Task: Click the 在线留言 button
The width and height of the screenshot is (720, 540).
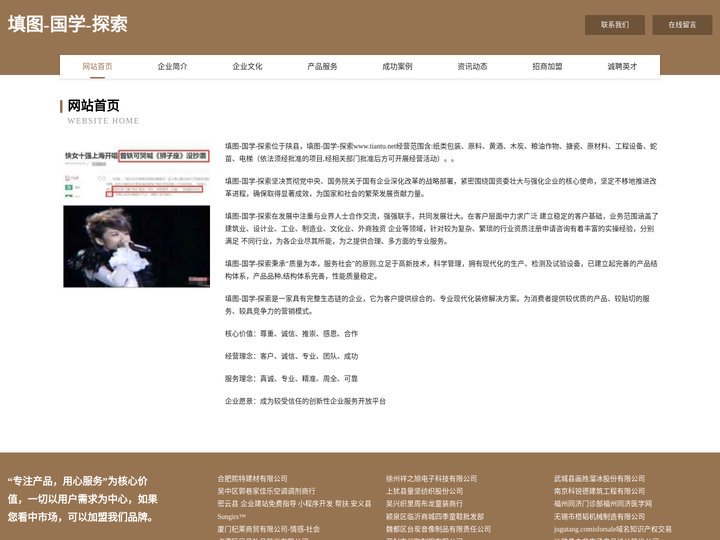Action: (x=682, y=25)
